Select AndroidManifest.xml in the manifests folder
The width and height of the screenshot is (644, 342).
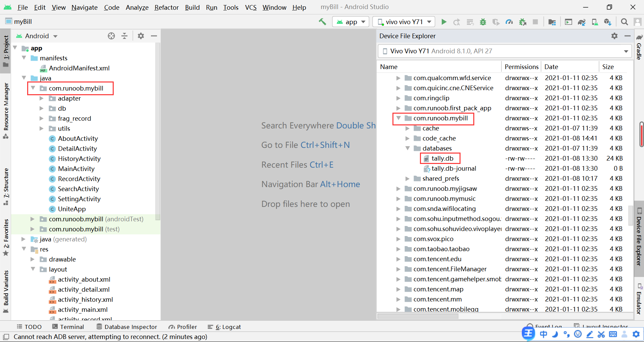pos(79,68)
